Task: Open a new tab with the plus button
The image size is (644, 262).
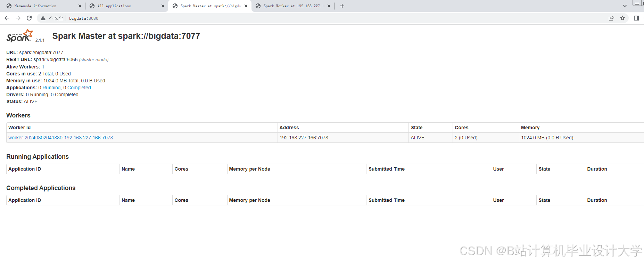Action: 342,6
